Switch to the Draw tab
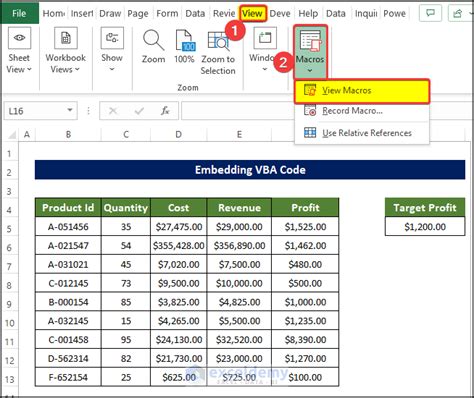 tap(110, 13)
